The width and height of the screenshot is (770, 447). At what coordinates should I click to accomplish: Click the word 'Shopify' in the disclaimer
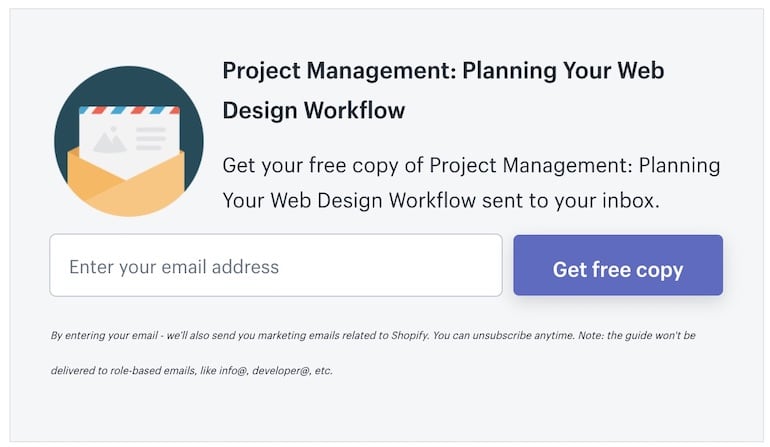pos(407,336)
